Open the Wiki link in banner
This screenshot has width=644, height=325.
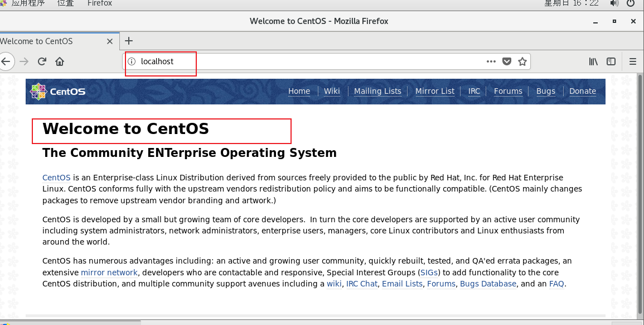332,92
